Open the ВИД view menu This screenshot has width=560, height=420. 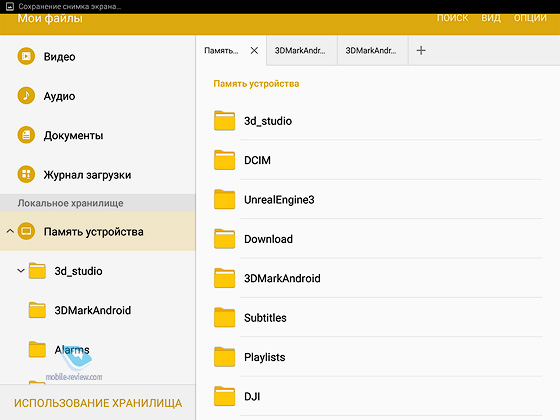tap(491, 18)
